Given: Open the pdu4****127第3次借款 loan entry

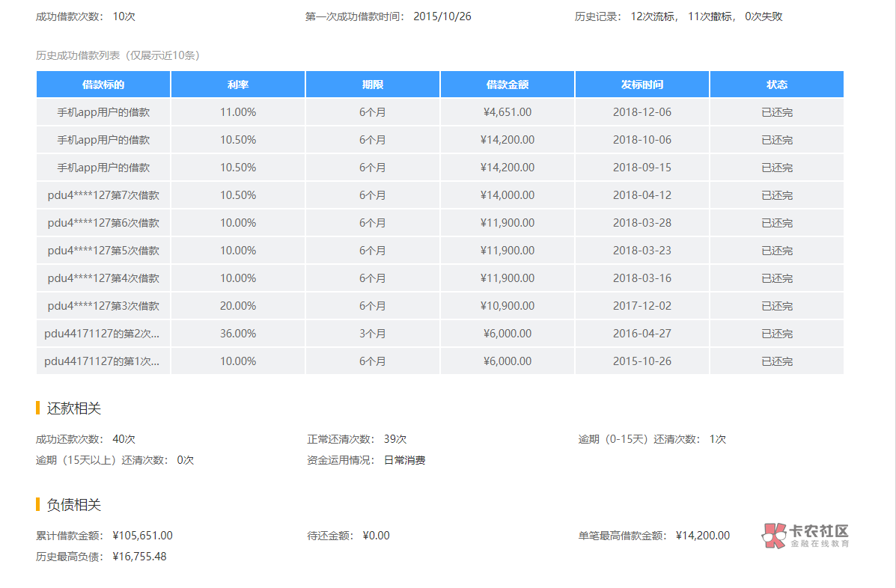Looking at the screenshot, I should click(103, 306).
